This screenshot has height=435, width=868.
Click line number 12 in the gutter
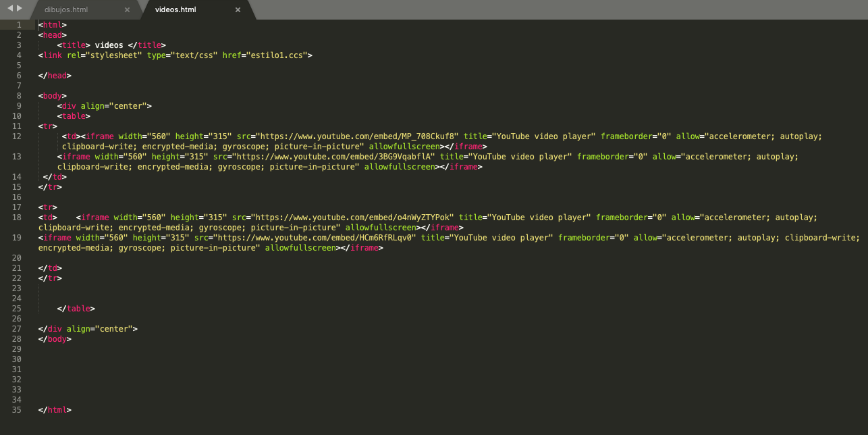[x=17, y=136]
